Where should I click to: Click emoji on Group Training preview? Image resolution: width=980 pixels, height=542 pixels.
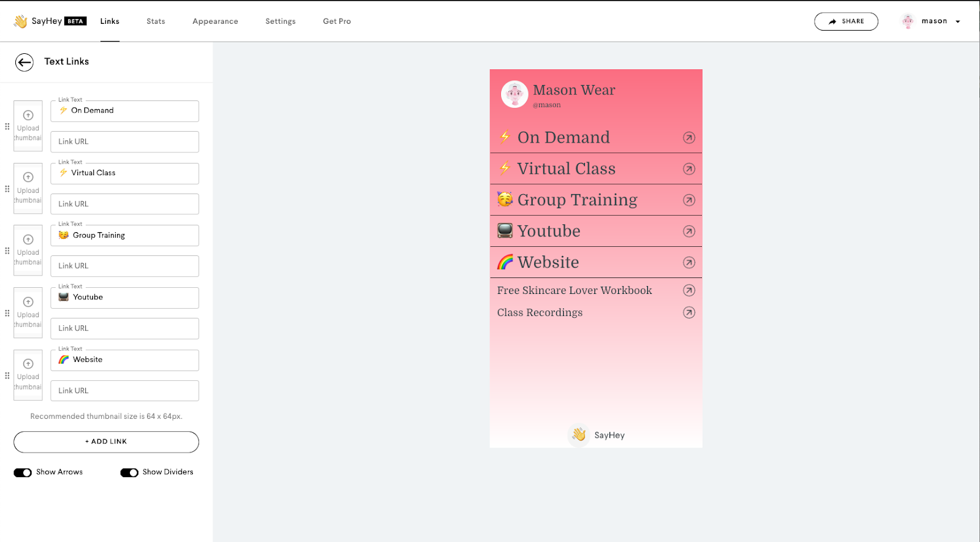(x=505, y=199)
